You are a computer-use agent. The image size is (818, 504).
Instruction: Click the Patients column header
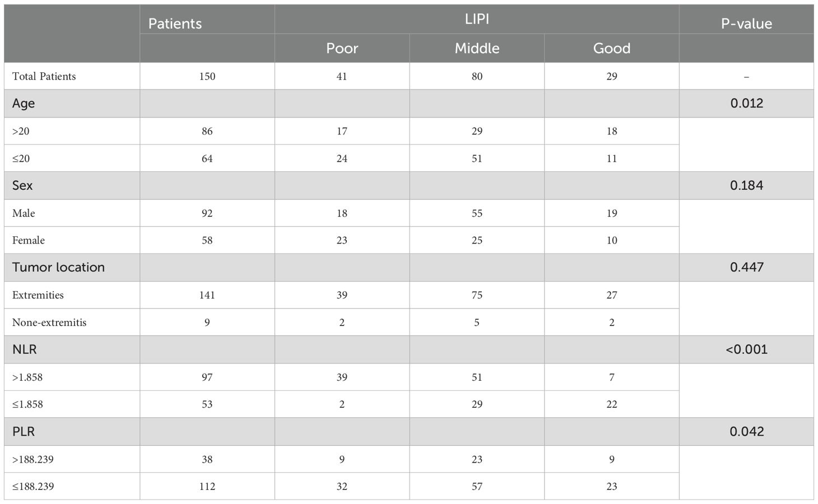[x=175, y=24]
